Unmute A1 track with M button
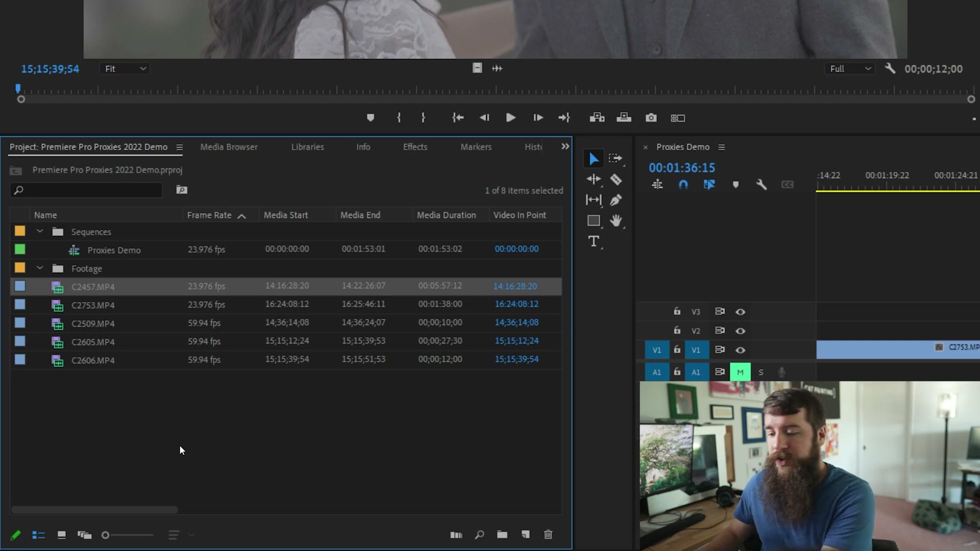This screenshot has height=551, width=980. (740, 372)
